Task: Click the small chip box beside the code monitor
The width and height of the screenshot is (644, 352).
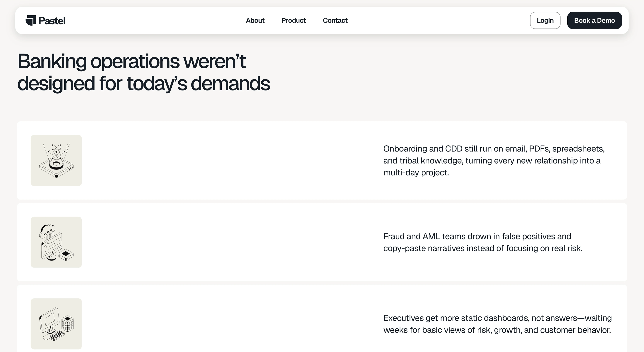Action: pyautogui.click(x=66, y=255)
